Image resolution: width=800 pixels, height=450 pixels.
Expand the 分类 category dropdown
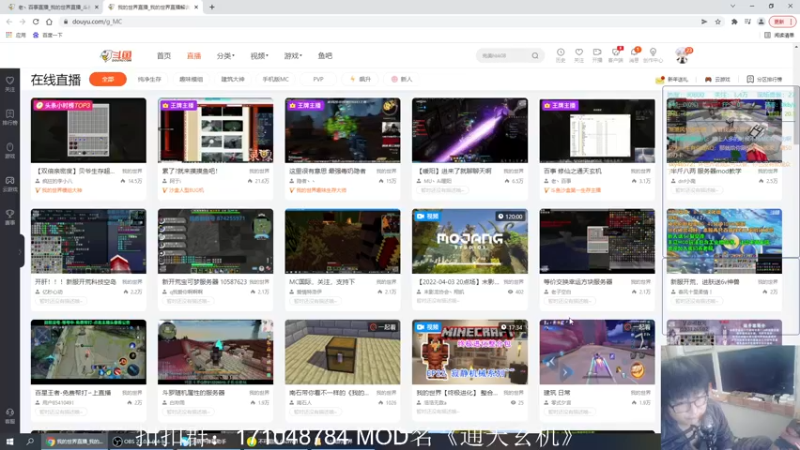225,56
